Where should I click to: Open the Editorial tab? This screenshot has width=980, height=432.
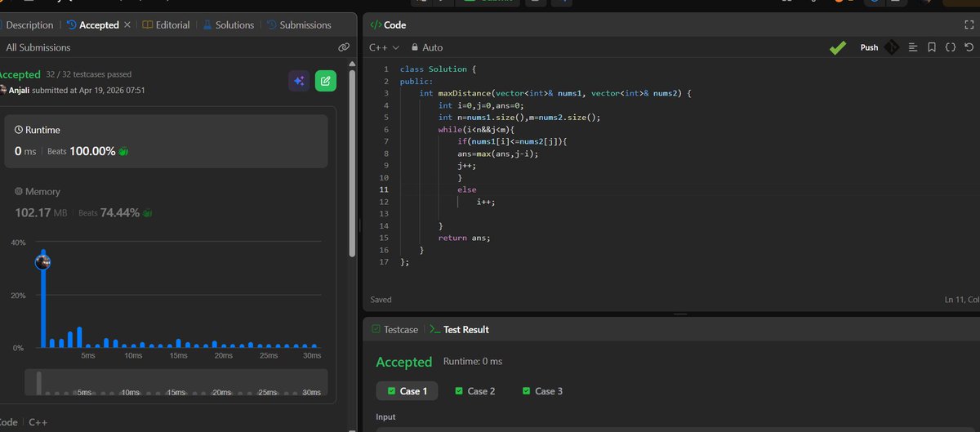point(166,25)
